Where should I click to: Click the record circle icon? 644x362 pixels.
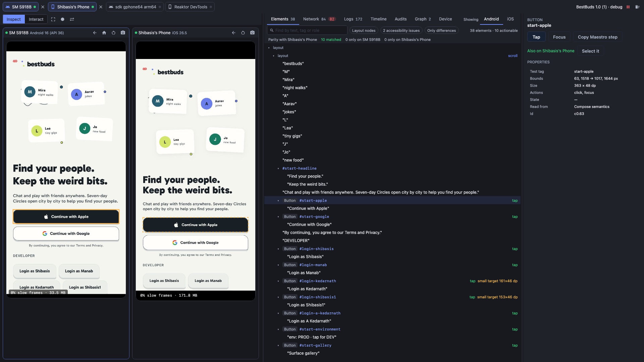(x=62, y=19)
